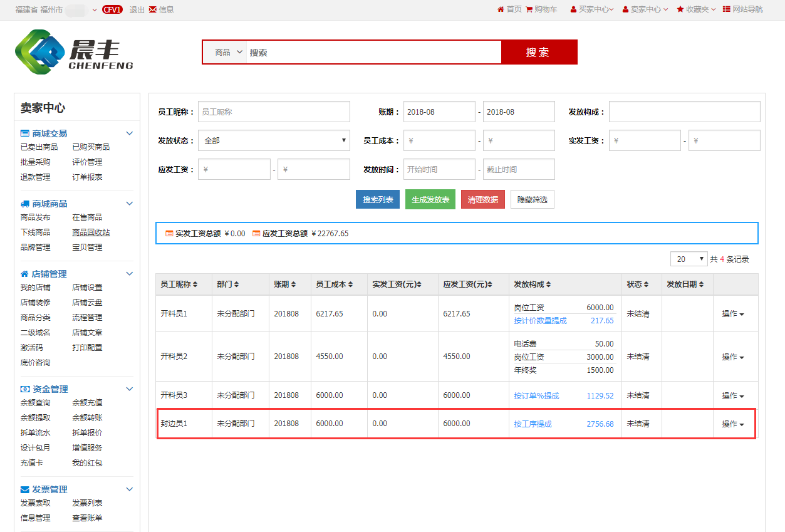Open the product recycle bin link
The height and width of the screenshot is (532, 785).
[91, 232]
